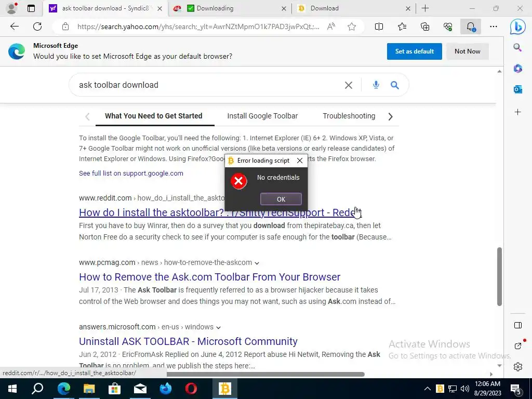The image size is (532, 399).
Task: Open Outlook in the sidebar
Action: [518, 89]
